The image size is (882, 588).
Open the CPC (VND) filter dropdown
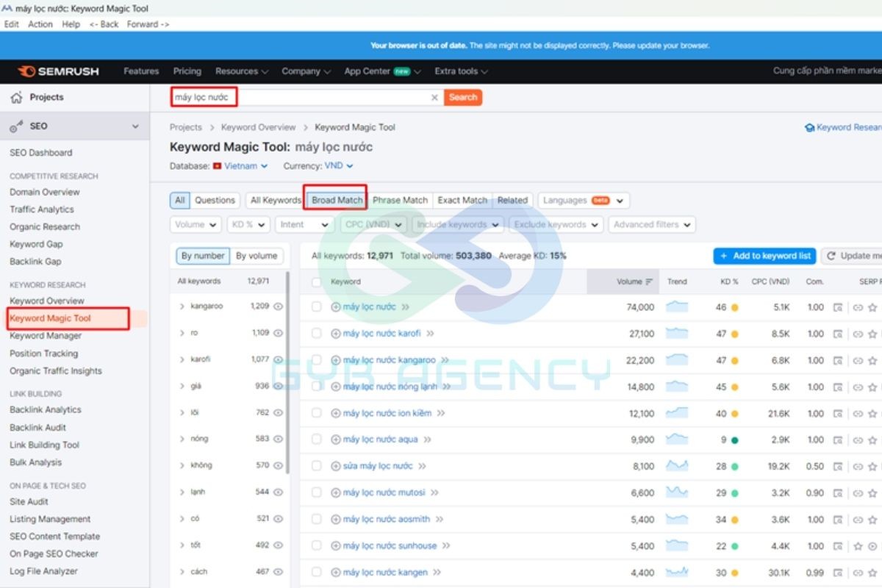click(x=373, y=225)
